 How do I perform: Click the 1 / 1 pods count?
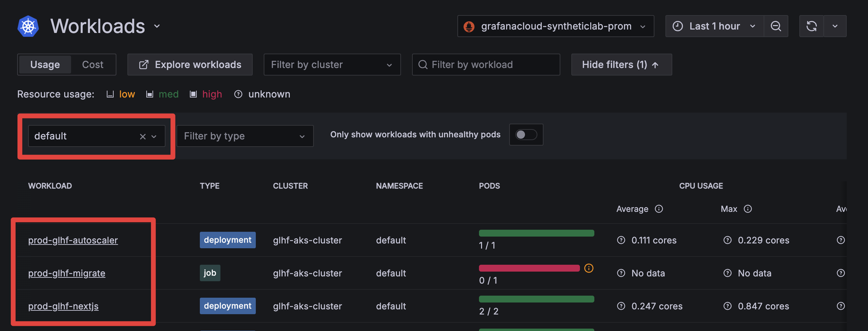point(487,246)
